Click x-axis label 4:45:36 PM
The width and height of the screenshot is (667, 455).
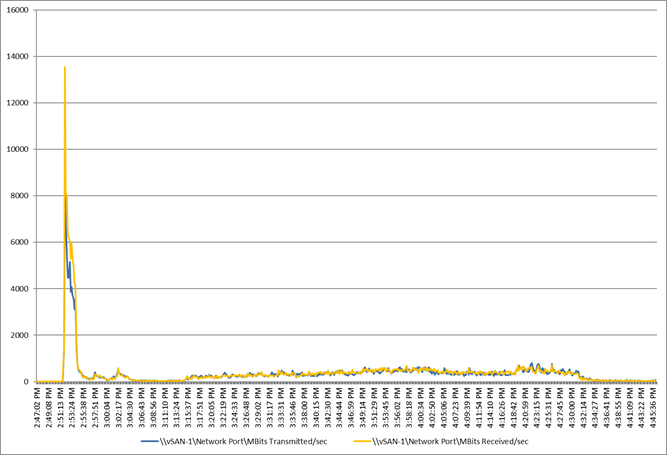[x=654, y=407]
